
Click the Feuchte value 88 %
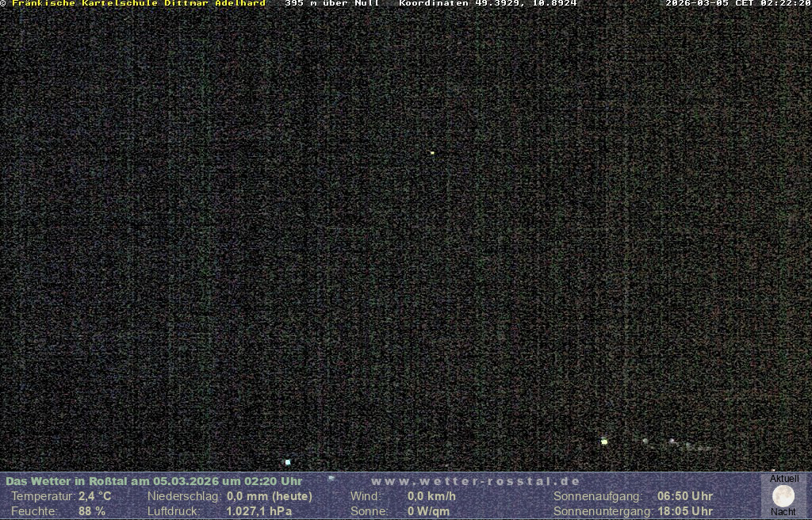click(91, 511)
